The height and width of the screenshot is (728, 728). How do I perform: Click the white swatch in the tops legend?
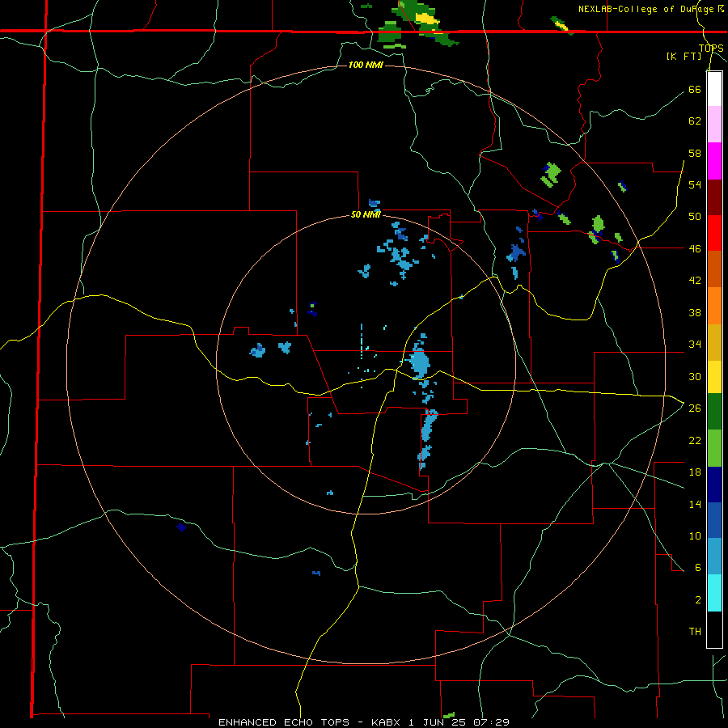[x=714, y=89]
